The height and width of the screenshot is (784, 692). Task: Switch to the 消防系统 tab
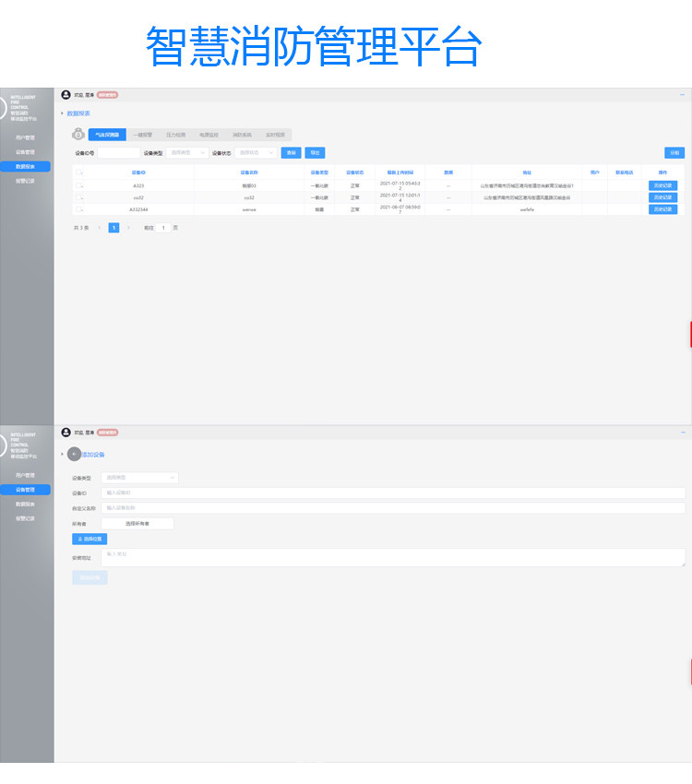point(242,135)
